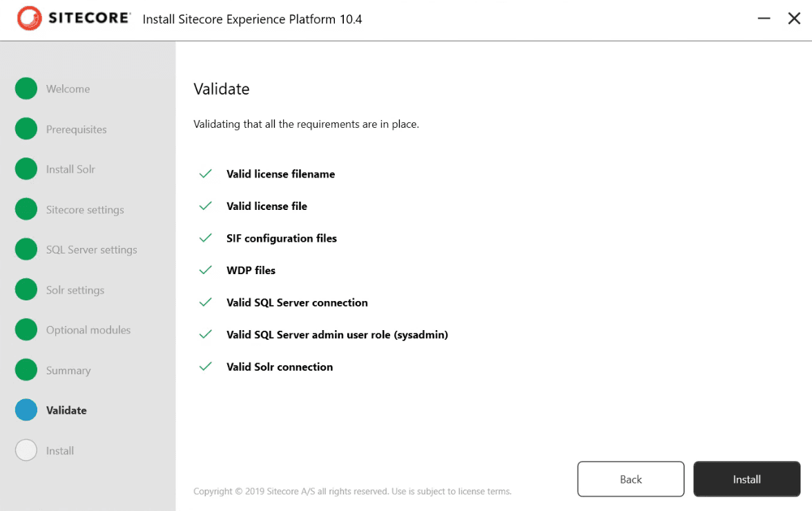Jump to the Summary step

click(68, 370)
